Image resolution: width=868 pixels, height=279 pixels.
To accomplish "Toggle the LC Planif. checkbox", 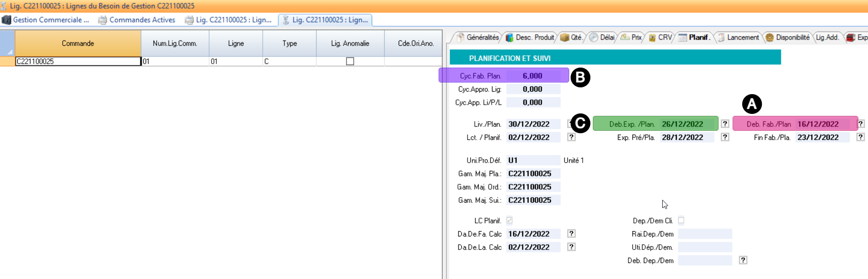I will point(509,221).
